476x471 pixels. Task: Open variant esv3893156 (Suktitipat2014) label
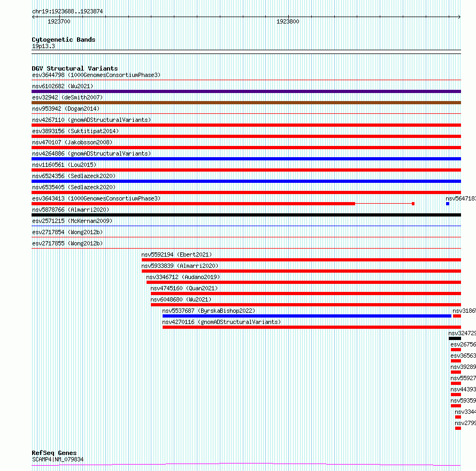[x=75, y=131]
